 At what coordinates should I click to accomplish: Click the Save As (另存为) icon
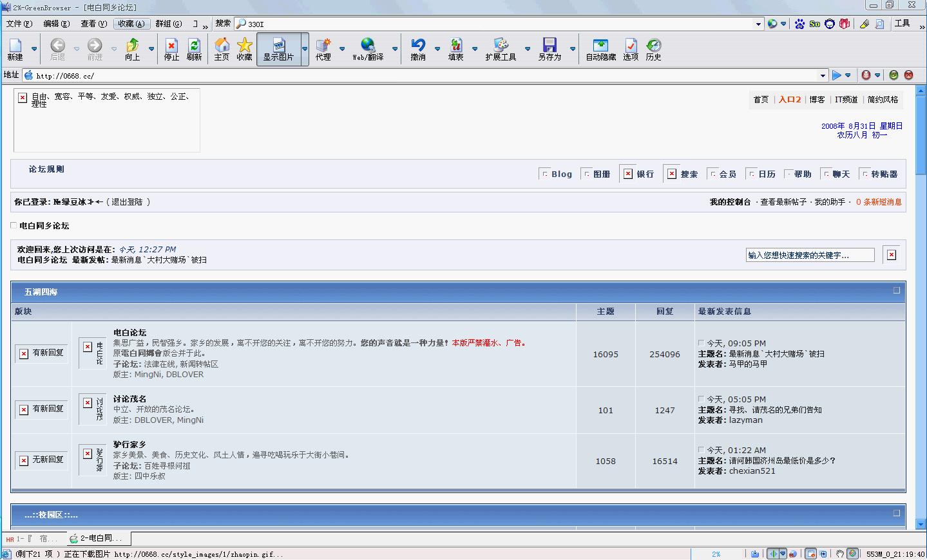[550, 49]
